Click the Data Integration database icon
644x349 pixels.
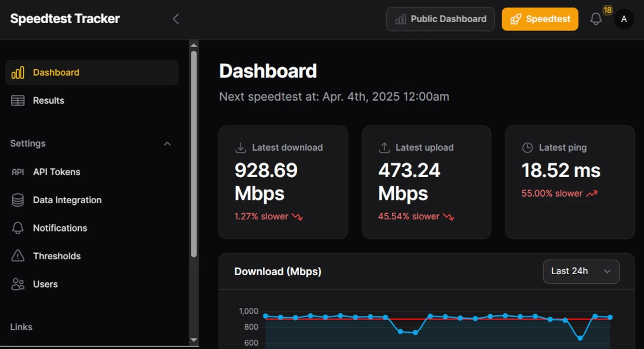pyautogui.click(x=18, y=200)
